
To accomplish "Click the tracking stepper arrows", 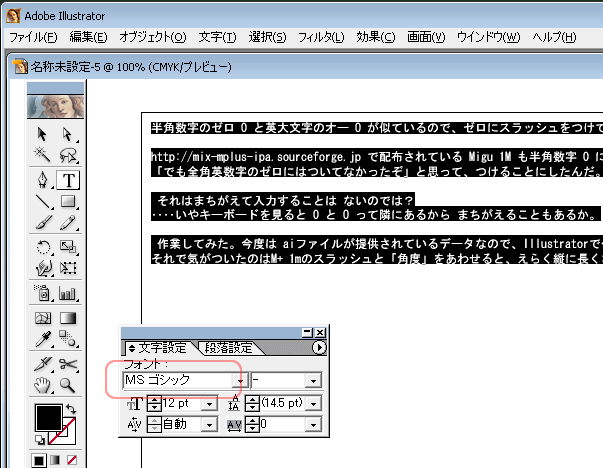I will pos(252,425).
